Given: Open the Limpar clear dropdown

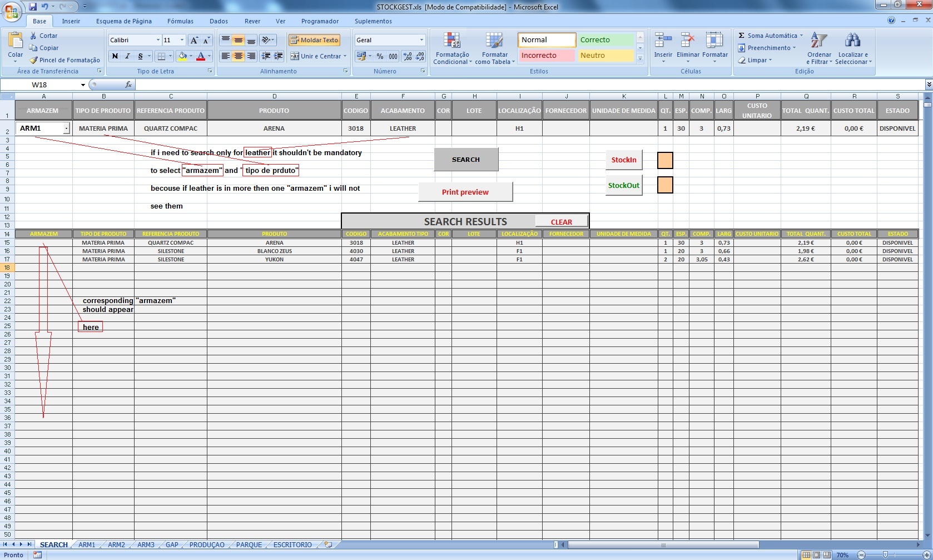Looking at the screenshot, I should 755,60.
